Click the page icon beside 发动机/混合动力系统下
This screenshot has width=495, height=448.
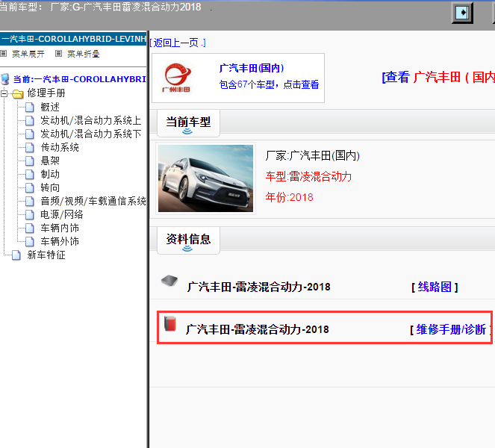tap(30, 134)
